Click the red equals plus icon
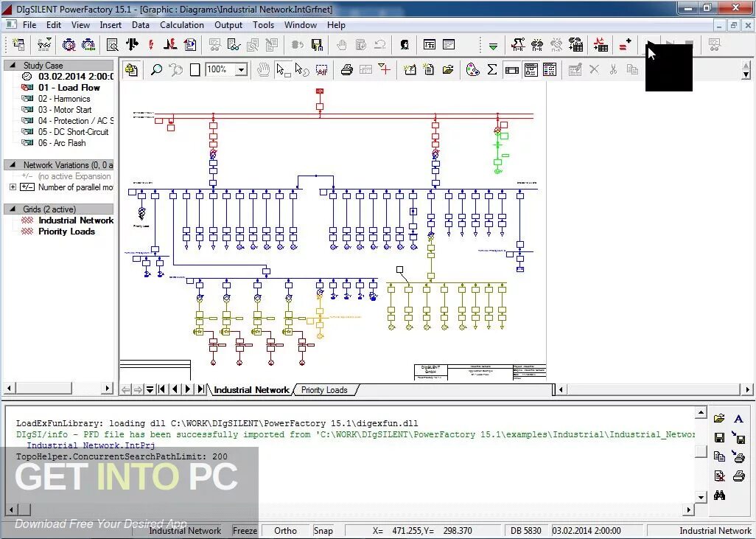Viewport: 756px width, 539px height. 625,45
